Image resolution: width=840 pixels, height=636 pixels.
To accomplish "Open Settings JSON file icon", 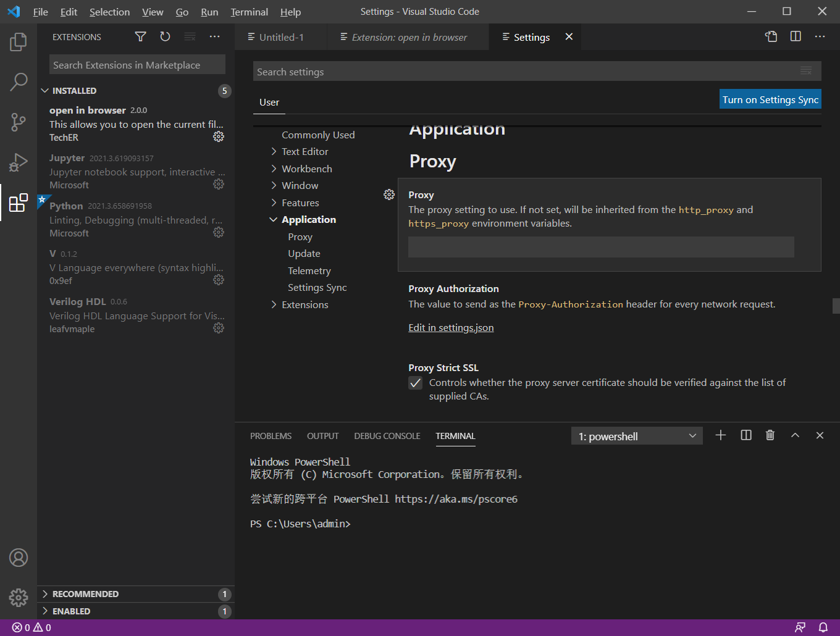I will (771, 36).
